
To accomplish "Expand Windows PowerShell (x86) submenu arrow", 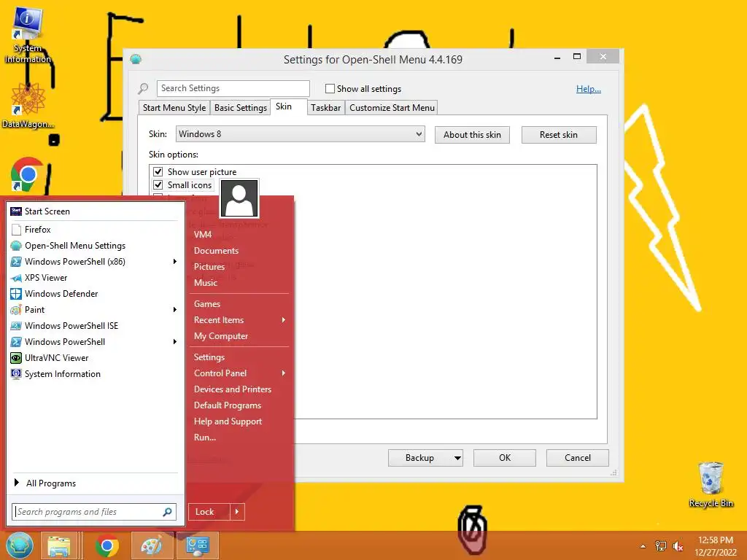I will (175, 262).
